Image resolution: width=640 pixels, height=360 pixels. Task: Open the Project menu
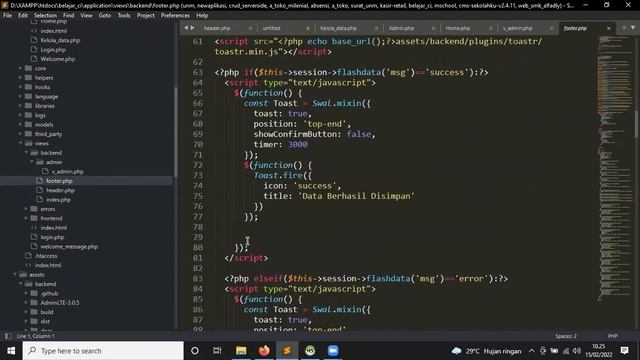pos(146,16)
